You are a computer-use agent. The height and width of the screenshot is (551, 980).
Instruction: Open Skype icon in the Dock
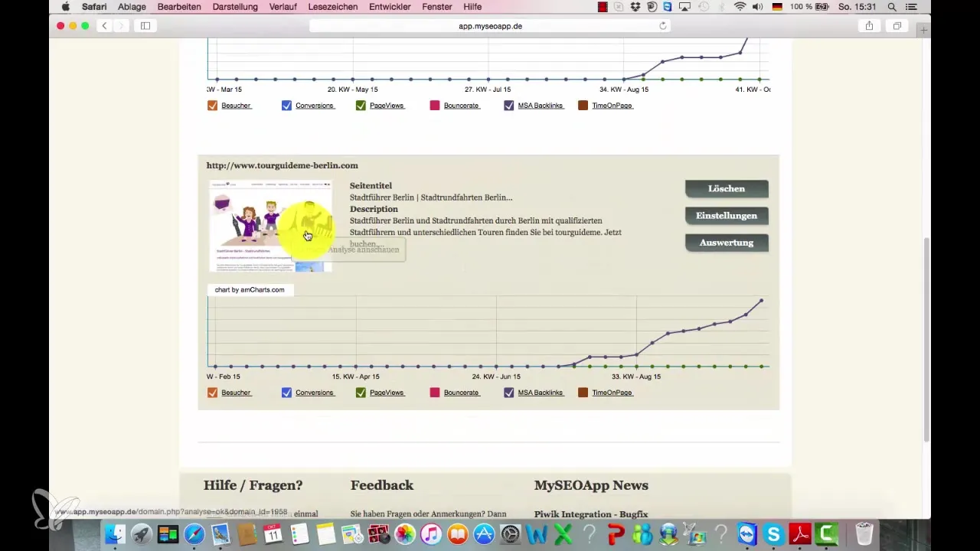point(774,533)
